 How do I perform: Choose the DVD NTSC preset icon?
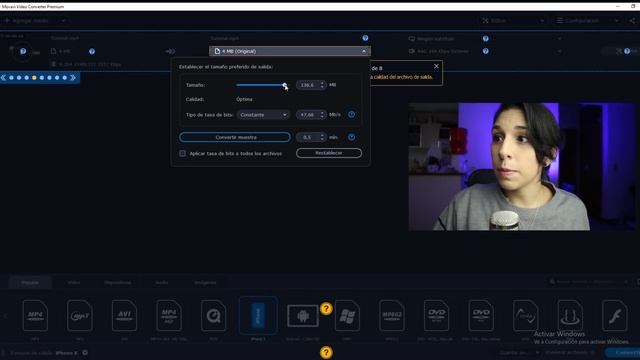tap(436, 316)
